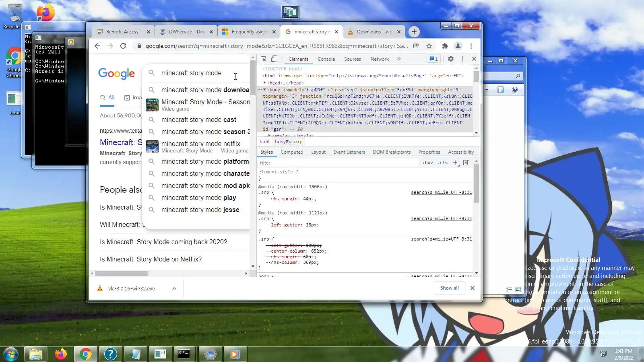Select the All search results tab
Screen dimensions: 644x362
[x=107, y=98]
